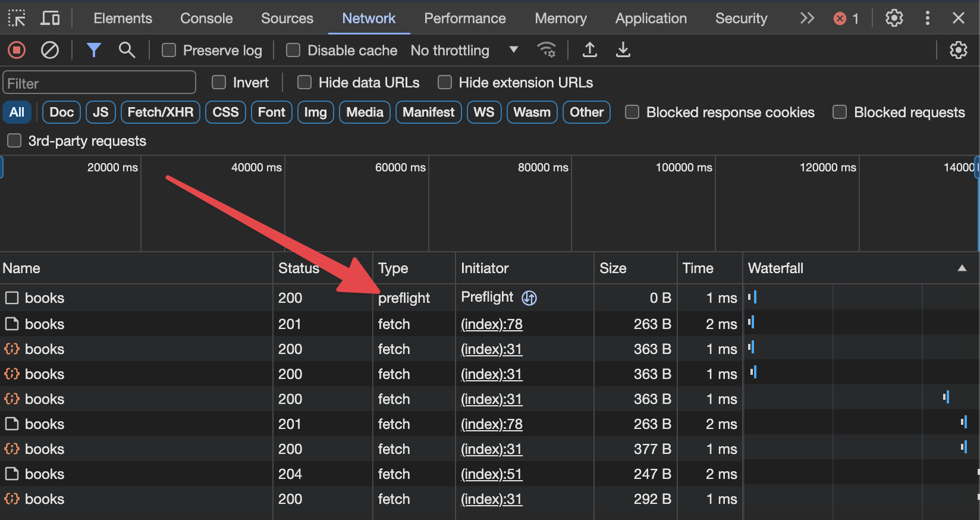Enable the Preserve log checkbox

click(x=169, y=51)
